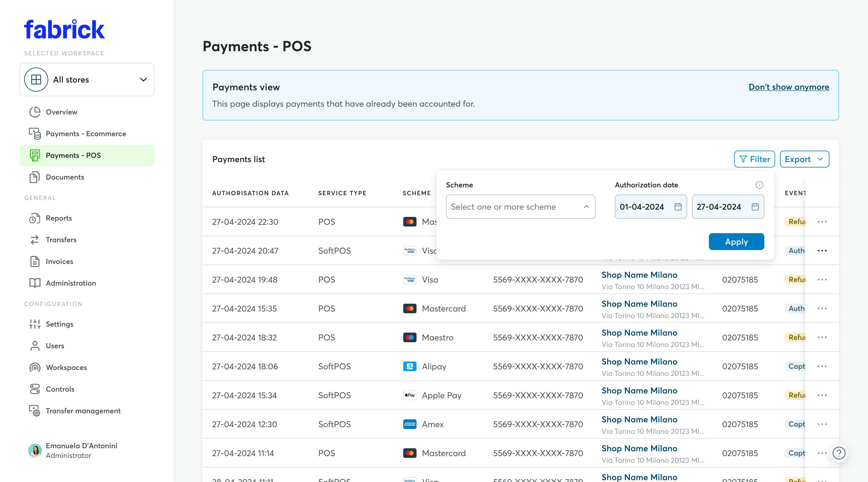Expand the Export dropdown button

(821, 159)
